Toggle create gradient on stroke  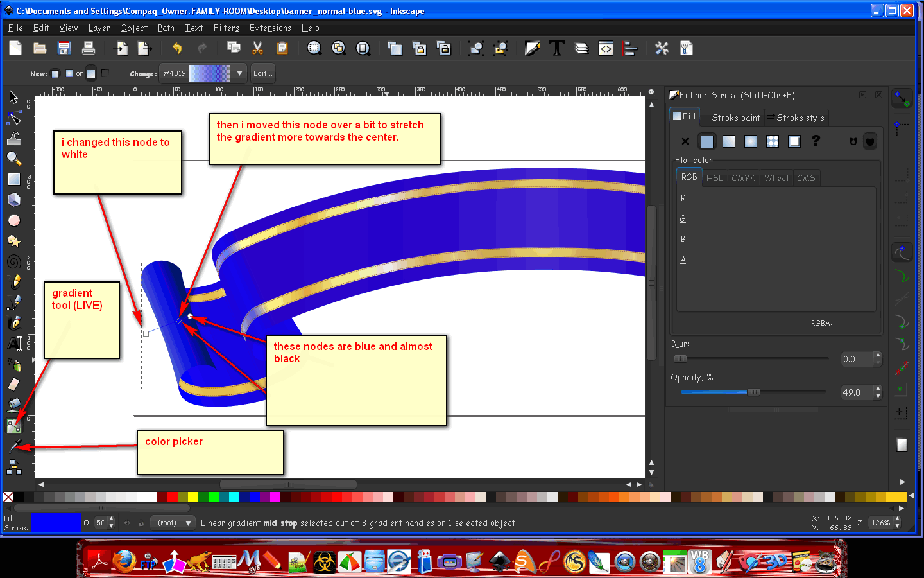coord(105,73)
